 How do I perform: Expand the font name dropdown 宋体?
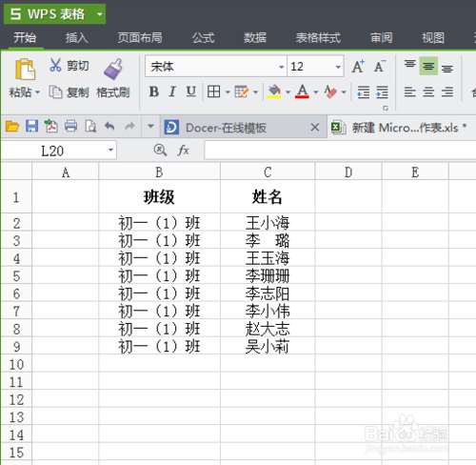coord(281,67)
